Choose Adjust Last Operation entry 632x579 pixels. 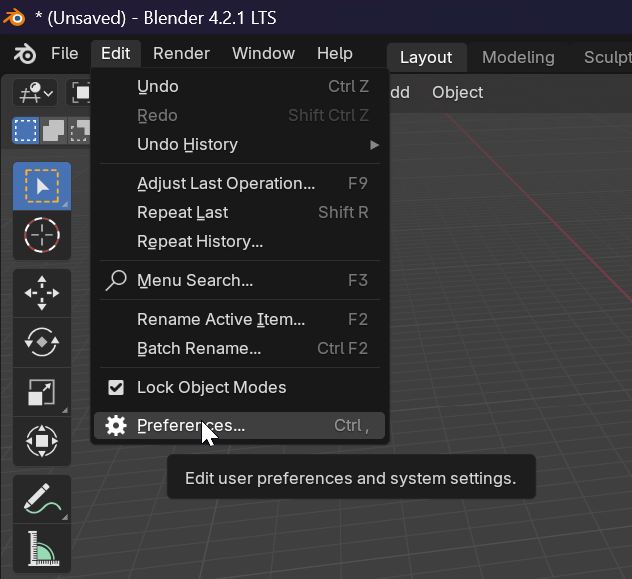239,183
